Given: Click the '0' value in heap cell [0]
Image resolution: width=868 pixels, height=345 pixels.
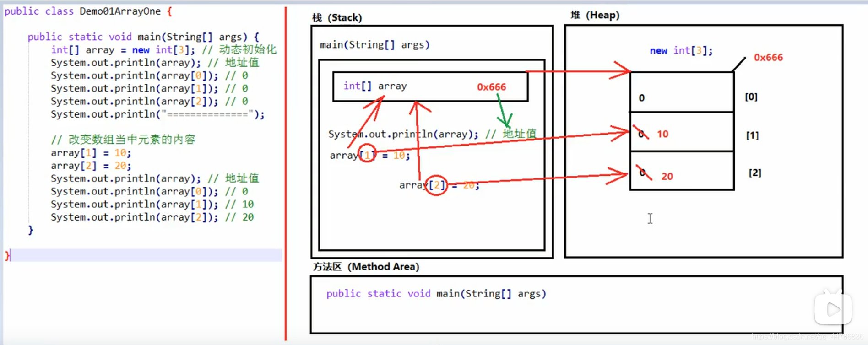Looking at the screenshot, I should 642,98.
